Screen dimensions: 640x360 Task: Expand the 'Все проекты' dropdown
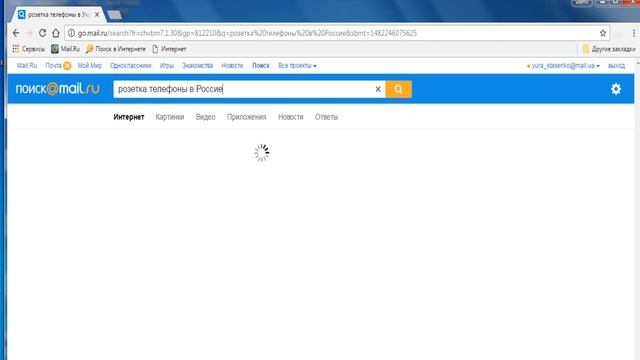point(297,65)
